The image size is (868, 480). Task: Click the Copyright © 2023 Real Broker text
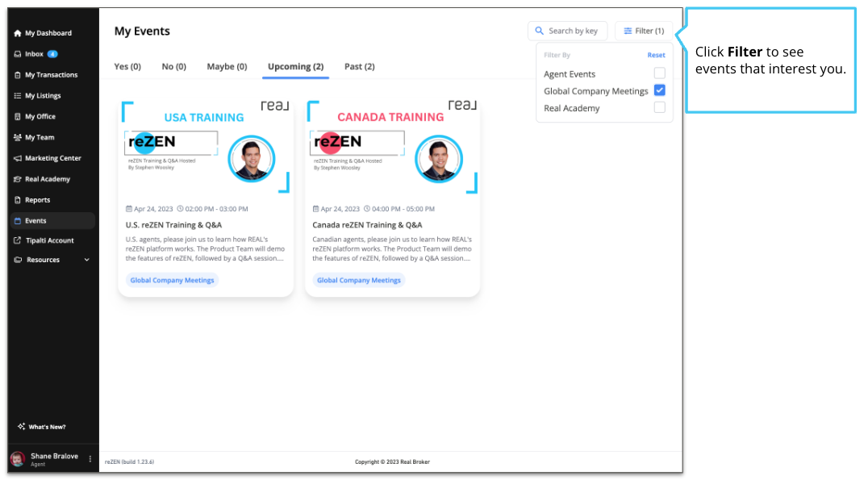(393, 461)
